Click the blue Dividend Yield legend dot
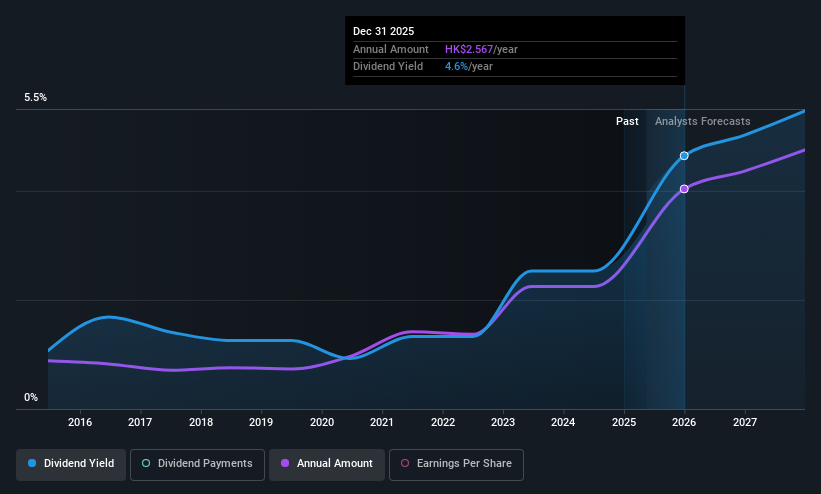The height and width of the screenshot is (494, 821). [32, 463]
